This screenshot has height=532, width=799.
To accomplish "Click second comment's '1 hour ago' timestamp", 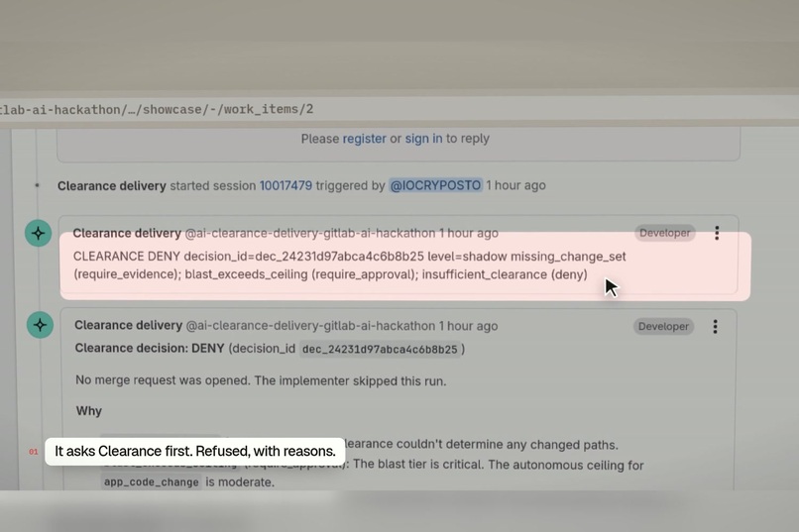I will tap(468, 326).
